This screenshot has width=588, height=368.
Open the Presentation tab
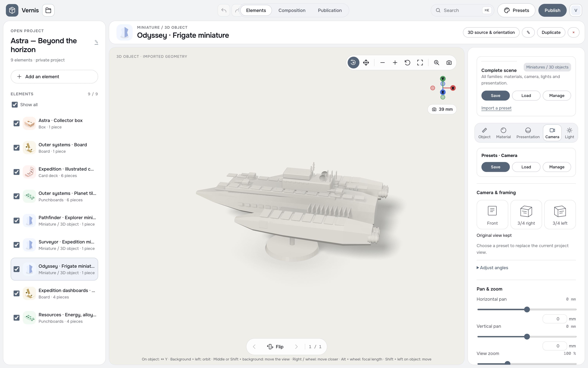528,133
